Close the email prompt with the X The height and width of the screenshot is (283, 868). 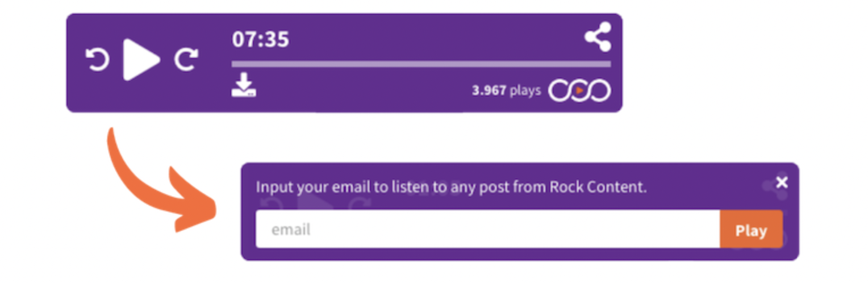tap(782, 182)
